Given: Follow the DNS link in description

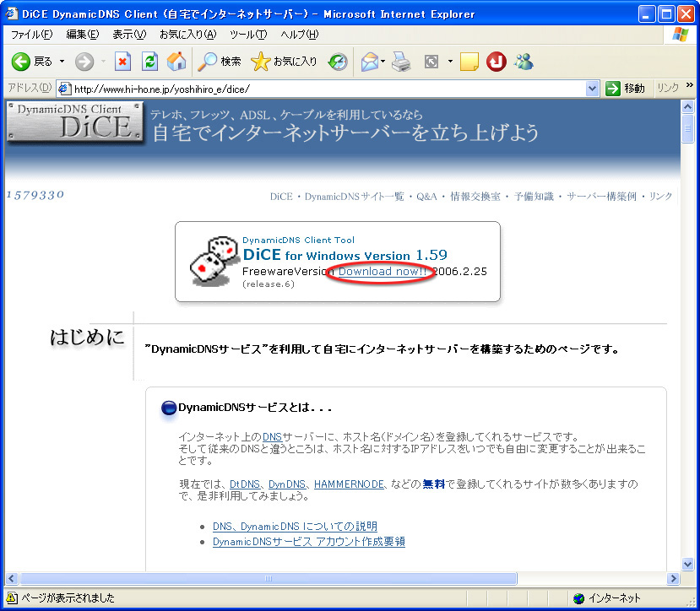Looking at the screenshot, I should pos(272,437).
